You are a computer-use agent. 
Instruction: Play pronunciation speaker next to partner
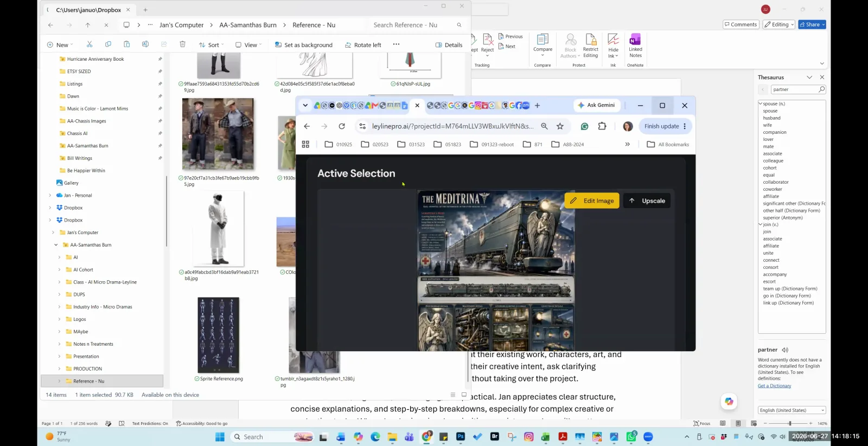coord(785,350)
